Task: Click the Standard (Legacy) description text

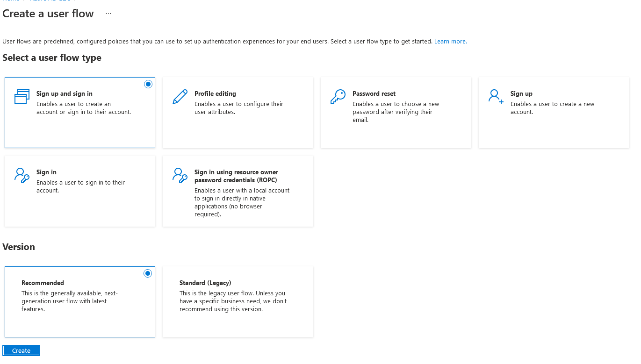Action: click(233, 301)
